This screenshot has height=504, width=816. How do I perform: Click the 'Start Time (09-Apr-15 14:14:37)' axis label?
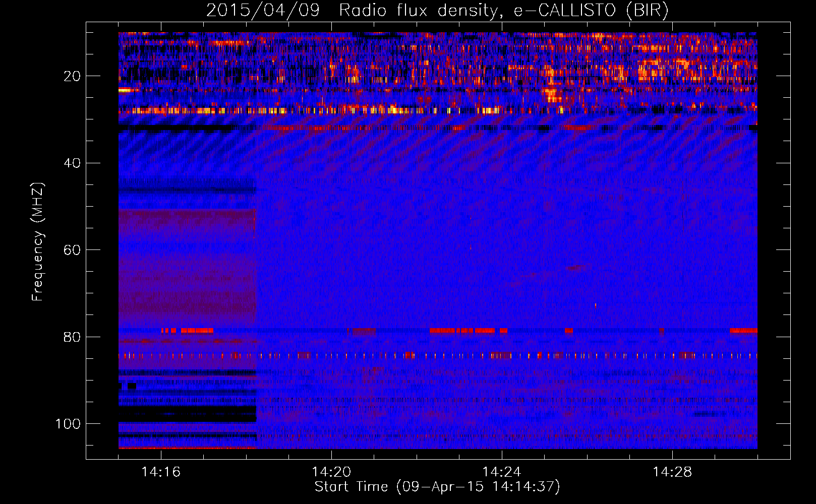click(x=437, y=486)
